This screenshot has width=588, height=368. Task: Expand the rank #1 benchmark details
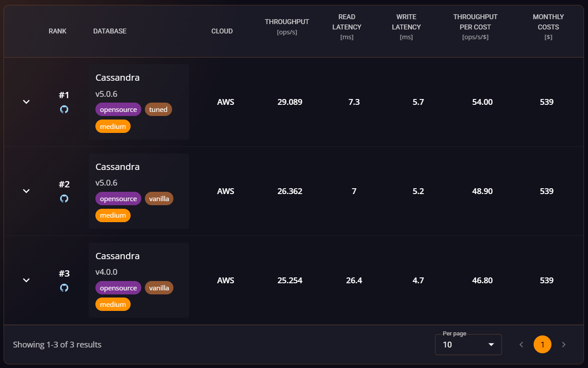[26, 102]
